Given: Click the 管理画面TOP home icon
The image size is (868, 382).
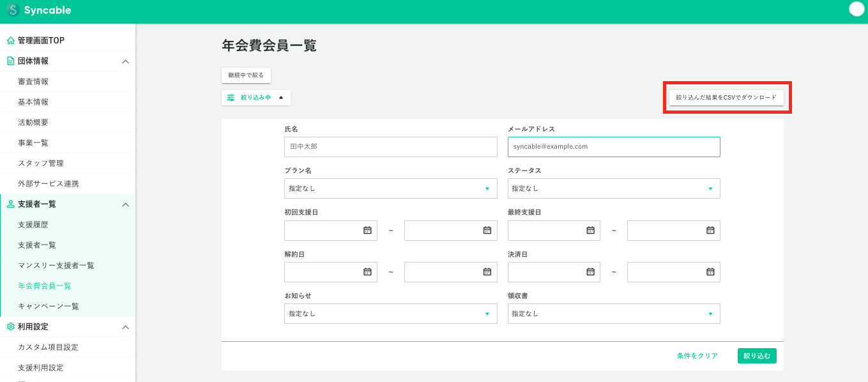Looking at the screenshot, I should 11,41.
